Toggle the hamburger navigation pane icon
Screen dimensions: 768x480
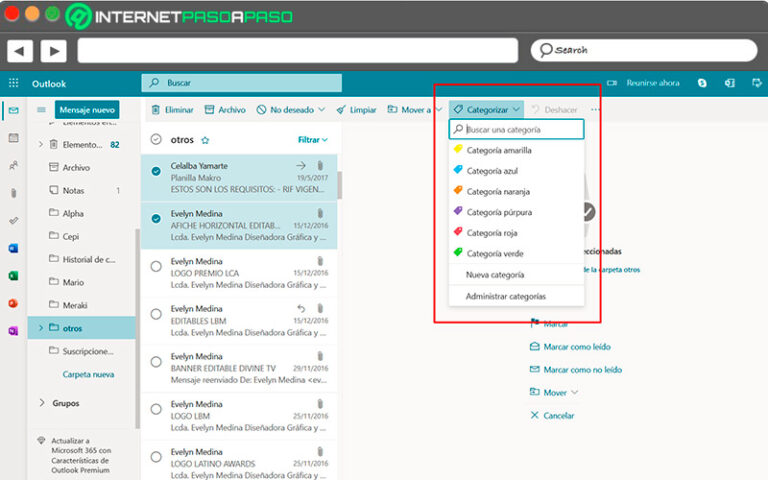[41, 110]
